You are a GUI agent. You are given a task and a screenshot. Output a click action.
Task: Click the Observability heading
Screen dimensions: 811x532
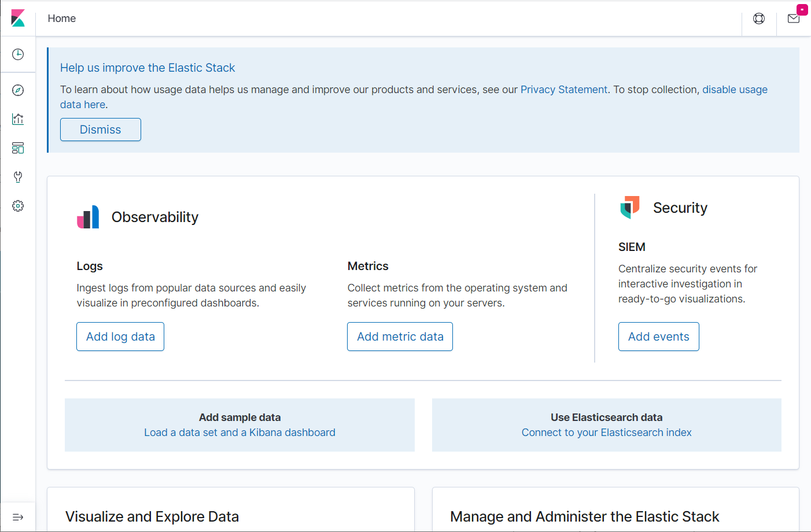click(155, 217)
